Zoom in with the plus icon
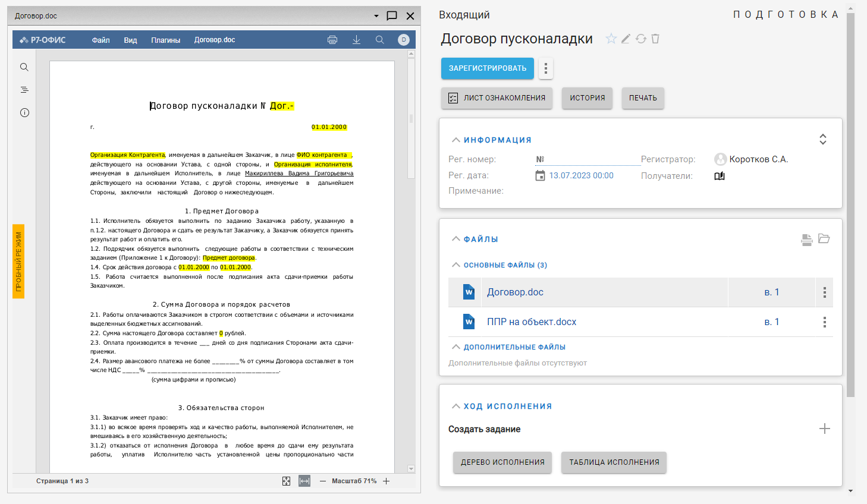The image size is (867, 504). tap(386, 481)
